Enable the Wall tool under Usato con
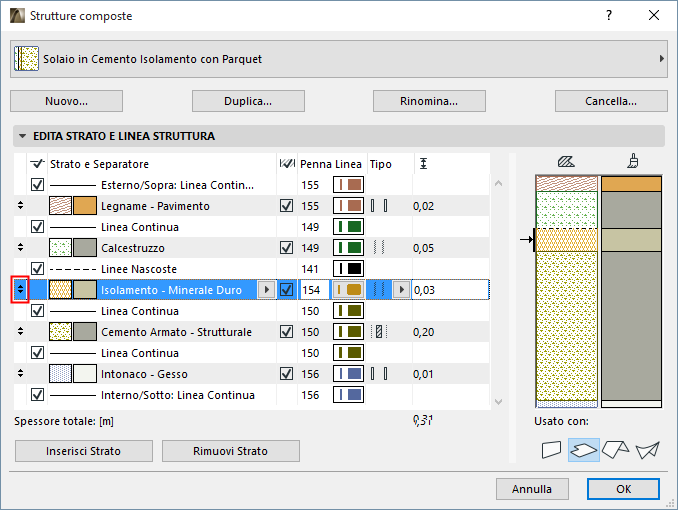Viewport: 678px width, 510px height. click(551, 451)
